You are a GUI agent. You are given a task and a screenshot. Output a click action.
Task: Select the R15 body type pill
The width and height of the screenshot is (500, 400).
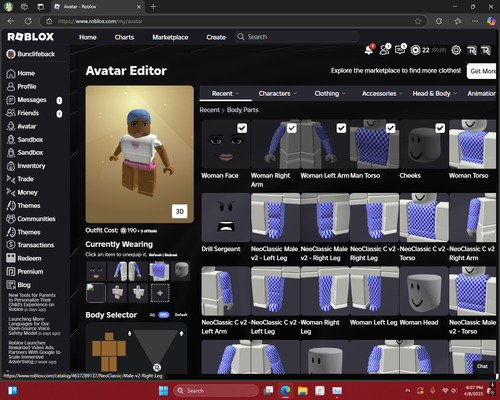pyautogui.click(x=164, y=315)
